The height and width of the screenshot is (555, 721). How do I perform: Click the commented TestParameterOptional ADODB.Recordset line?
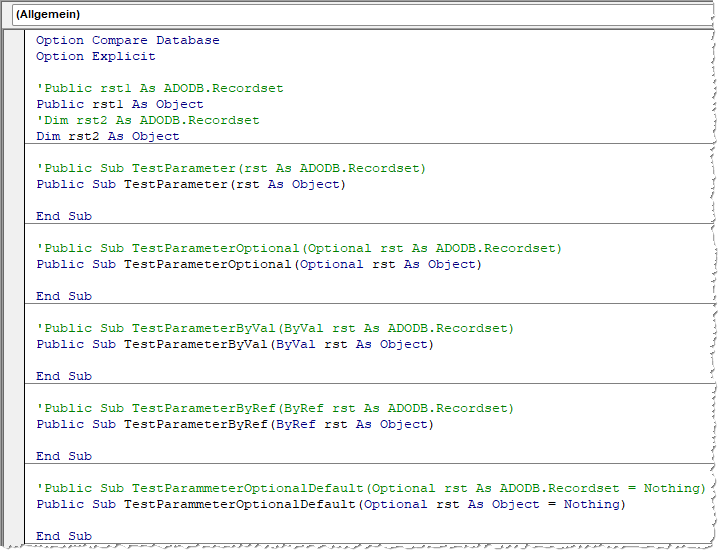pyautogui.click(x=298, y=248)
